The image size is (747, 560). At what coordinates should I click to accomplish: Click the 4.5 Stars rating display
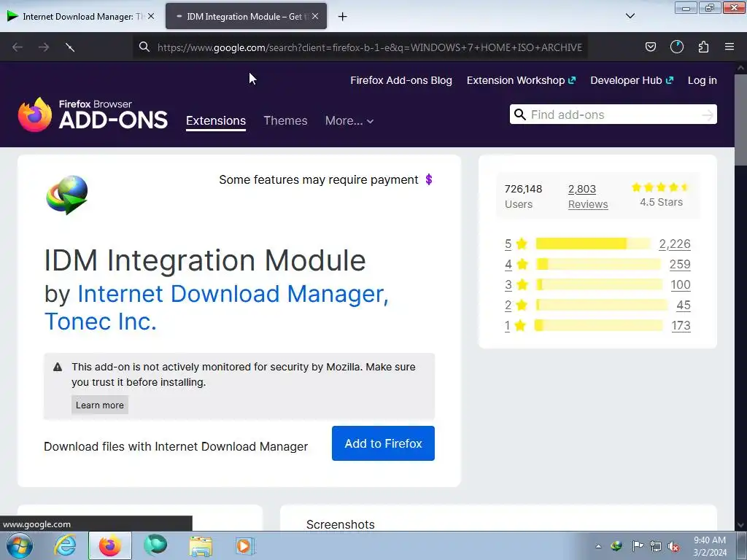tap(661, 195)
